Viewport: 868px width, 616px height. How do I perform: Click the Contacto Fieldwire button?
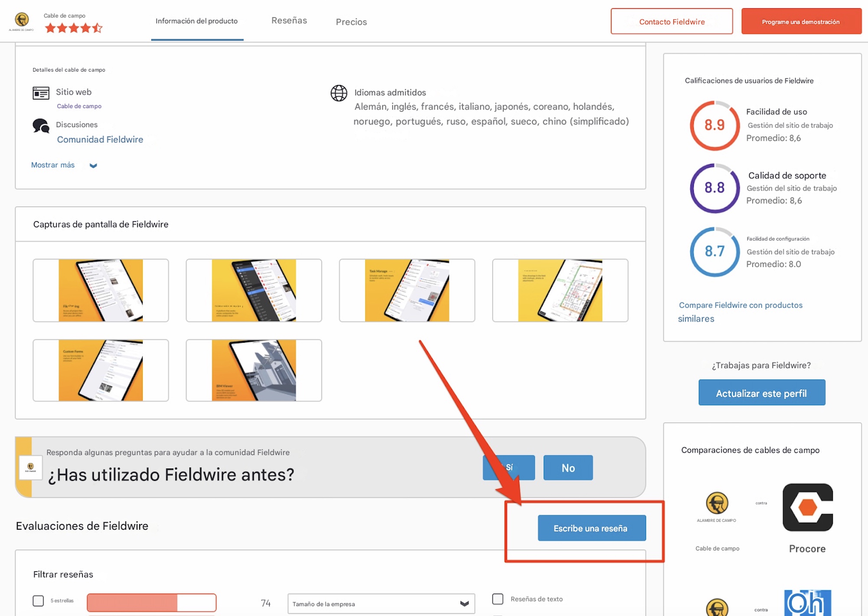pyautogui.click(x=672, y=21)
